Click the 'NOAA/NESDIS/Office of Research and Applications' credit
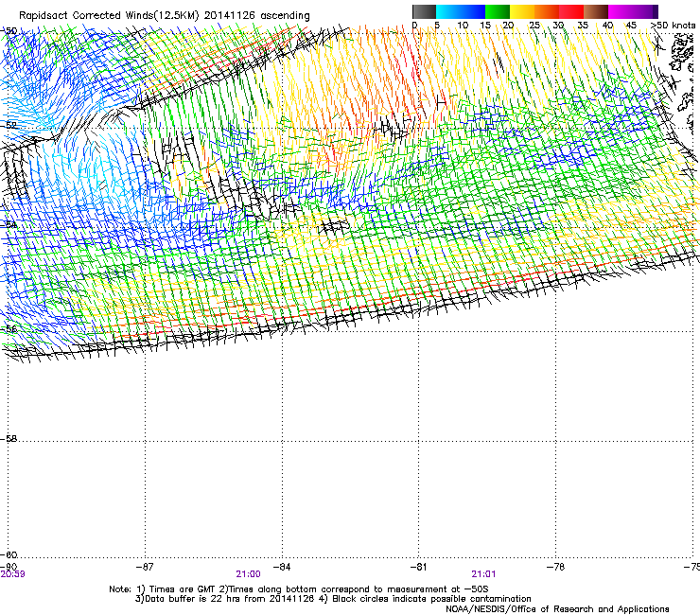 point(557,609)
